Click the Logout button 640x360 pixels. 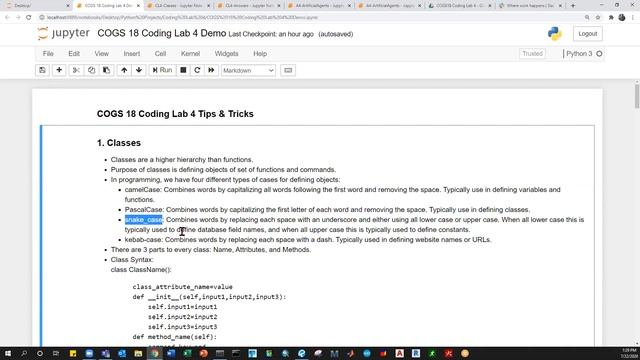click(x=587, y=34)
